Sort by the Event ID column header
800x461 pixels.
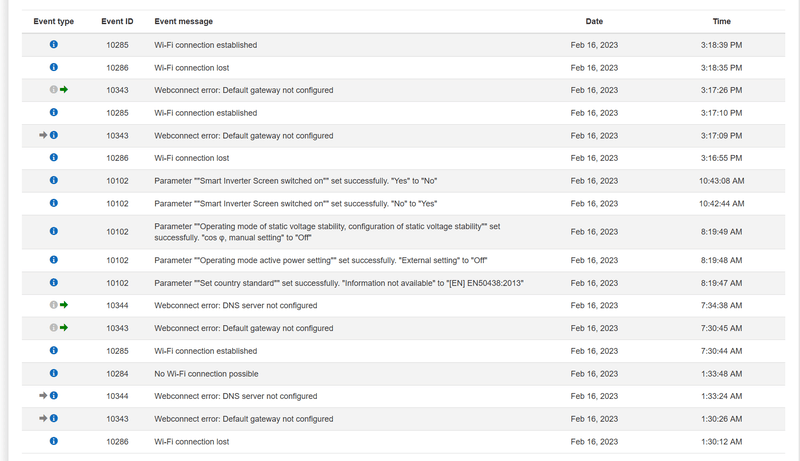117,21
